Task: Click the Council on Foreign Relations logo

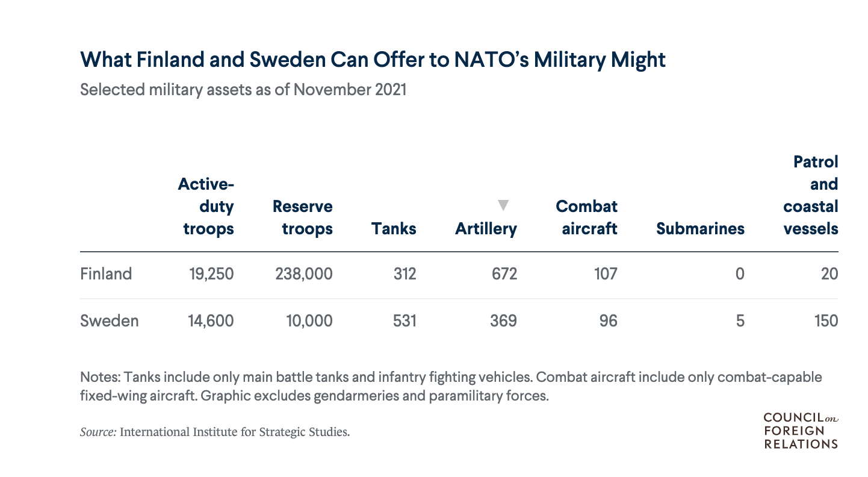Action: [x=801, y=431]
